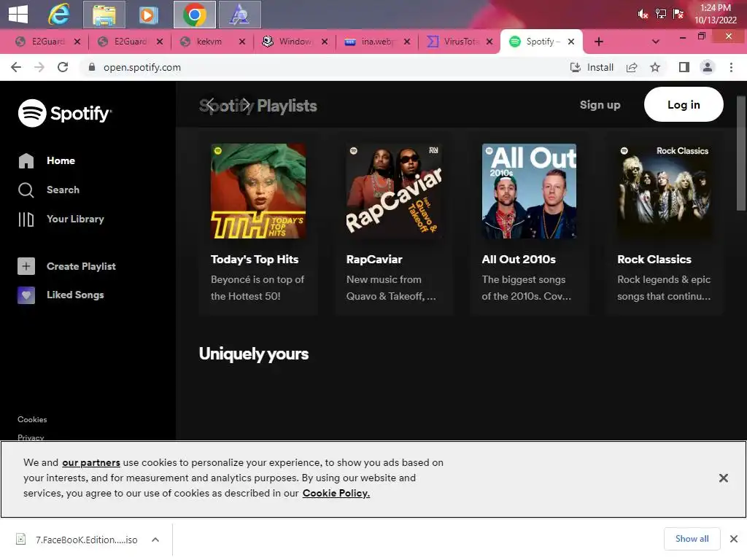Open the Windows Start button
The height and width of the screenshot is (560, 747).
[18, 14]
